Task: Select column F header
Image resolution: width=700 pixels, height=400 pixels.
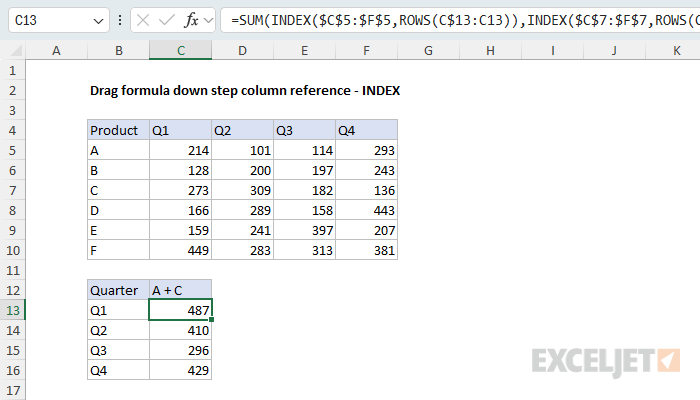Action: point(367,50)
